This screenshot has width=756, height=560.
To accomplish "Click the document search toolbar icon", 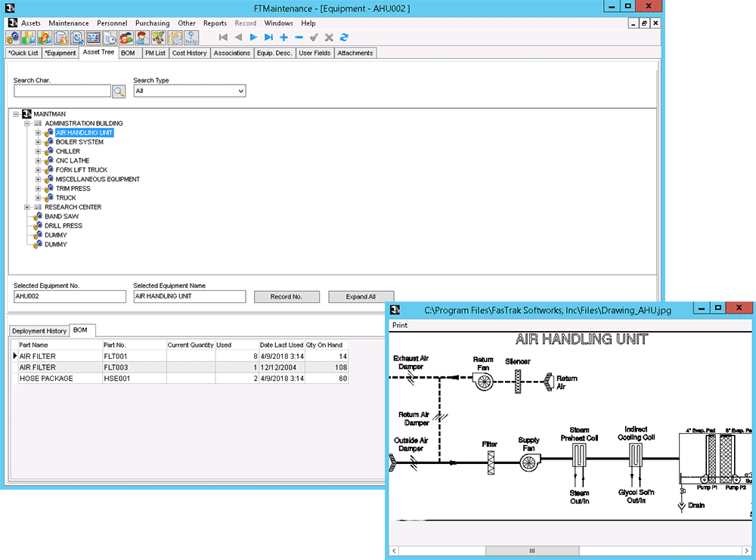I will pyautogui.click(x=77, y=38).
